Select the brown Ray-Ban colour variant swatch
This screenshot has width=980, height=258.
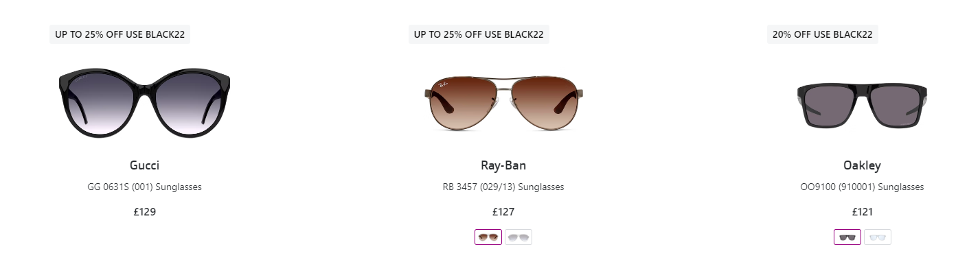click(488, 237)
